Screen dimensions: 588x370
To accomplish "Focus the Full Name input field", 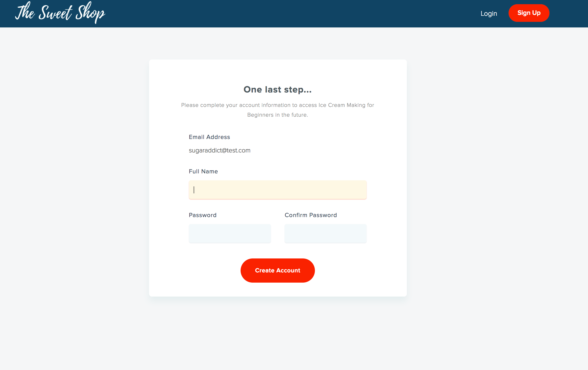I will pos(277,190).
